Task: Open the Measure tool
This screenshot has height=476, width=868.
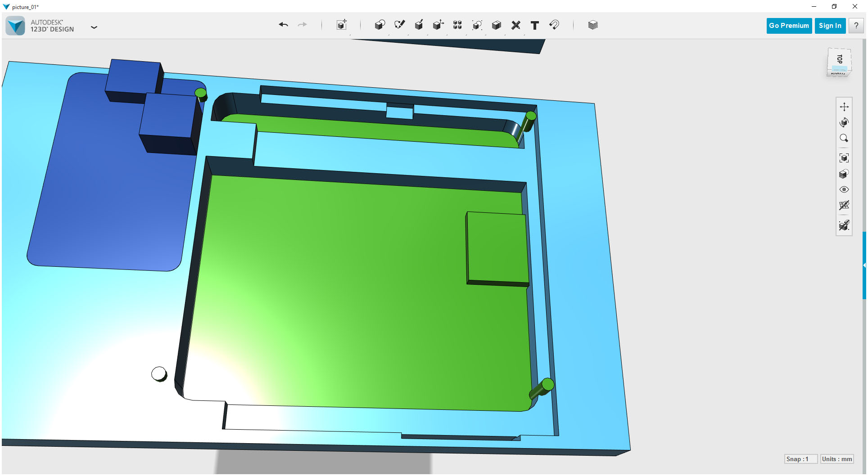Action: 516,25
